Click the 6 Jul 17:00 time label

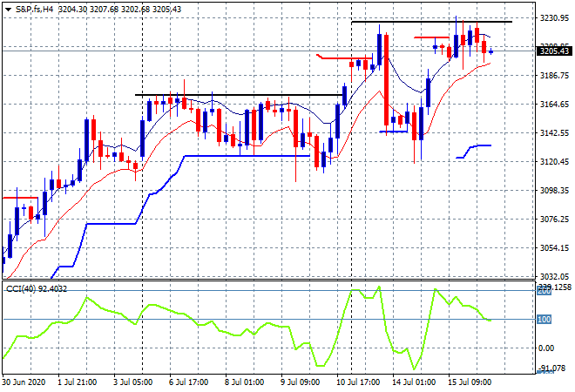click(x=188, y=382)
